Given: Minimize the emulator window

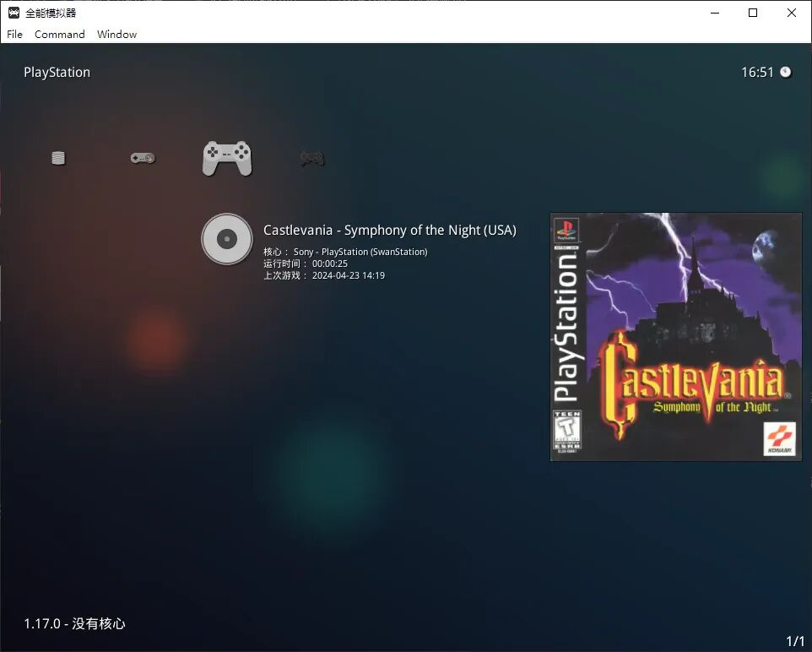Looking at the screenshot, I should point(715,13).
